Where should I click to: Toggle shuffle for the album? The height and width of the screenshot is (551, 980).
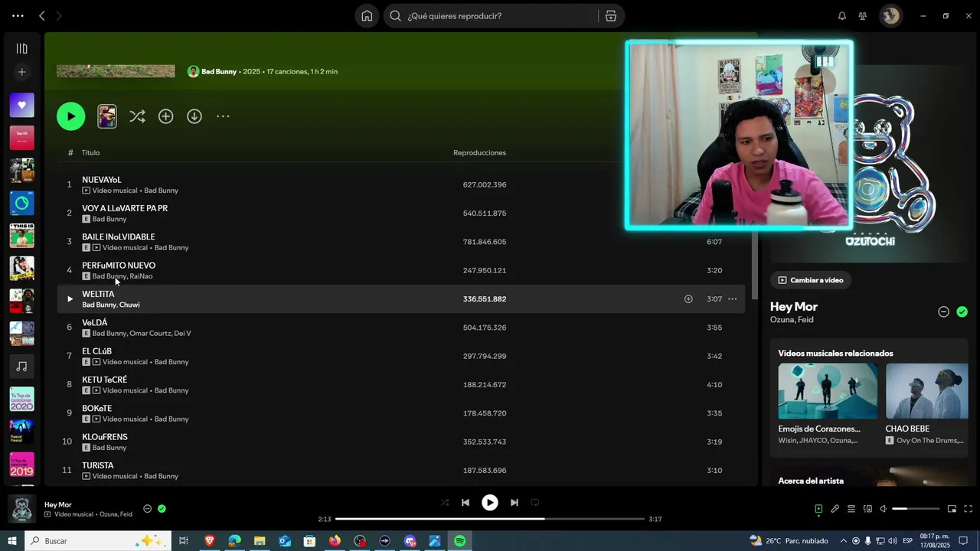click(137, 116)
